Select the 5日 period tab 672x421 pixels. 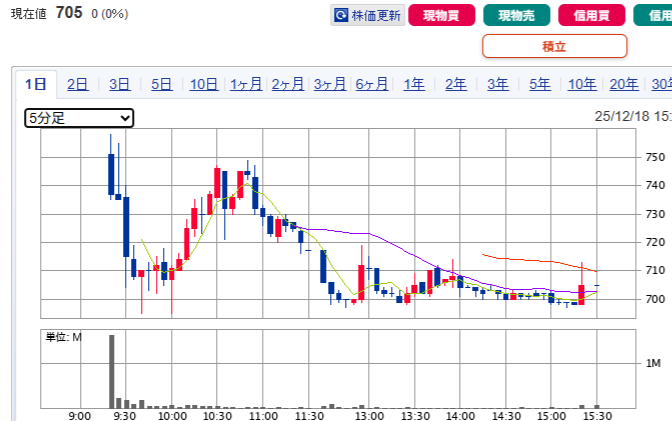(161, 84)
